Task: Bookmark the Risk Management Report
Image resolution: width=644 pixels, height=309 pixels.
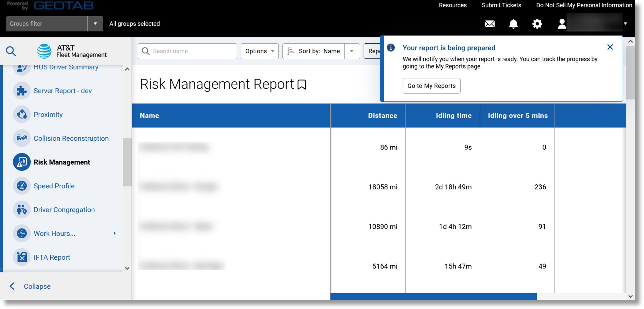Action: click(302, 85)
